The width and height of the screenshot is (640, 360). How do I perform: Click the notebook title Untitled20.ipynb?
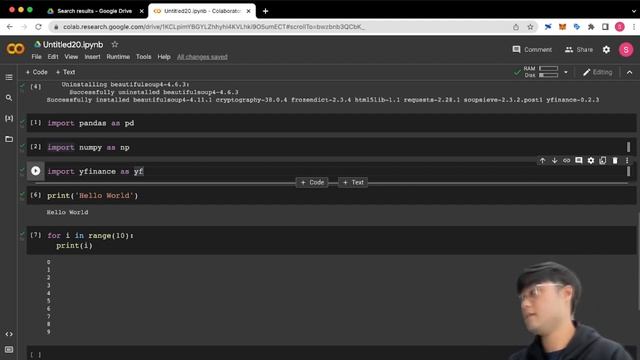point(73,44)
